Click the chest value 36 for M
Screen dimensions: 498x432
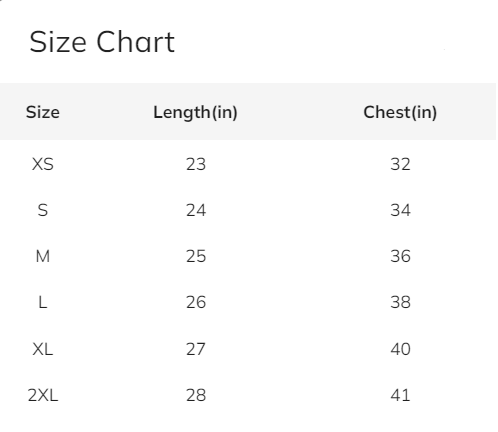pyautogui.click(x=400, y=256)
